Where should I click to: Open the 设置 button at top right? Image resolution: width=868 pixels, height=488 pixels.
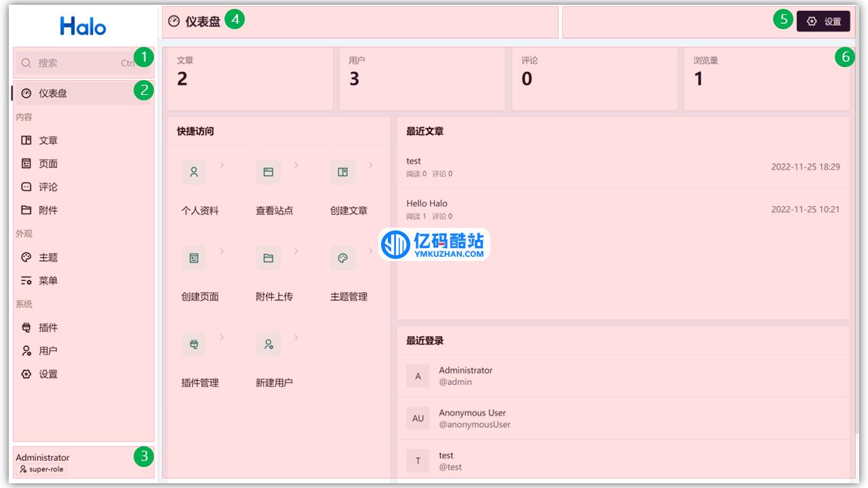click(823, 22)
